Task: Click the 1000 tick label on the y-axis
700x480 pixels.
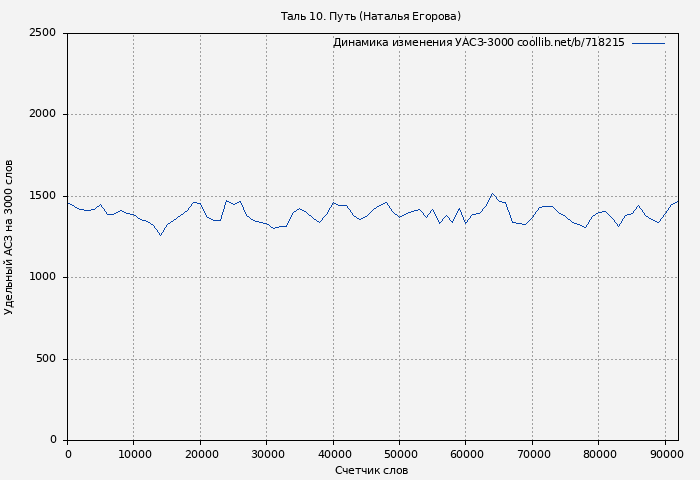Action: (x=43, y=277)
